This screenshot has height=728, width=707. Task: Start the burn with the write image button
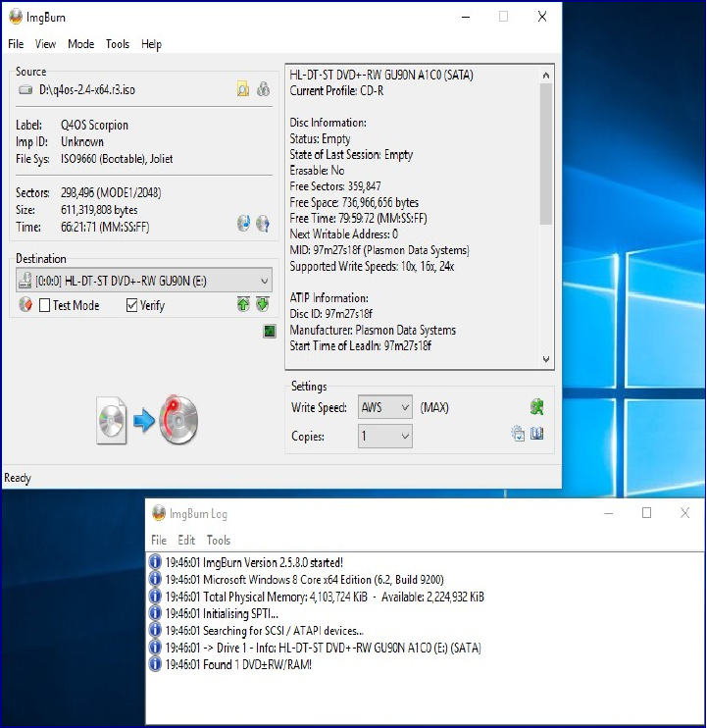coord(147,420)
